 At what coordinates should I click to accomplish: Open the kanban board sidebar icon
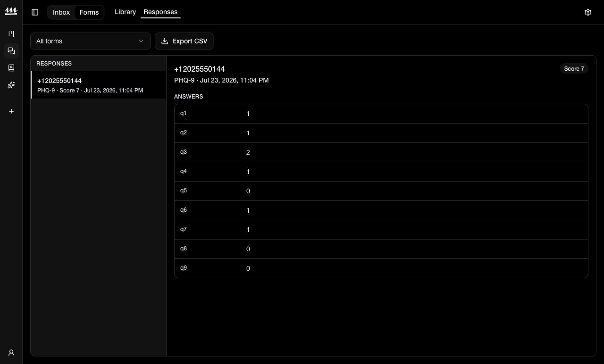(11, 34)
